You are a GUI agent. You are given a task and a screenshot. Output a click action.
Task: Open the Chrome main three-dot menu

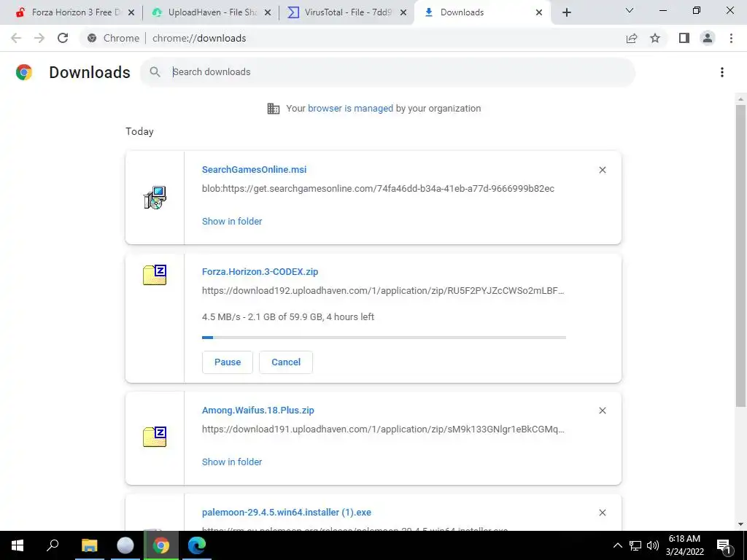click(x=731, y=38)
